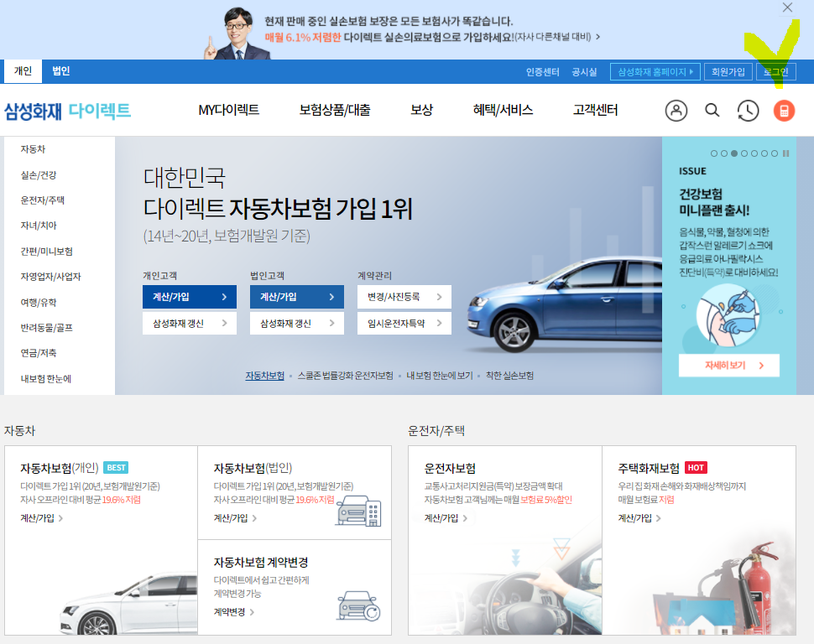The image size is (814, 644).
Task: Click 스쿨존 법률강화 운전자보험 link
Action: [x=345, y=376]
